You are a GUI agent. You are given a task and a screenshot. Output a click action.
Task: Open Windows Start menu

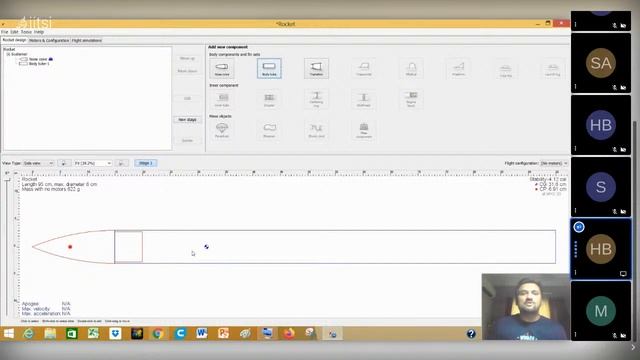[9, 333]
